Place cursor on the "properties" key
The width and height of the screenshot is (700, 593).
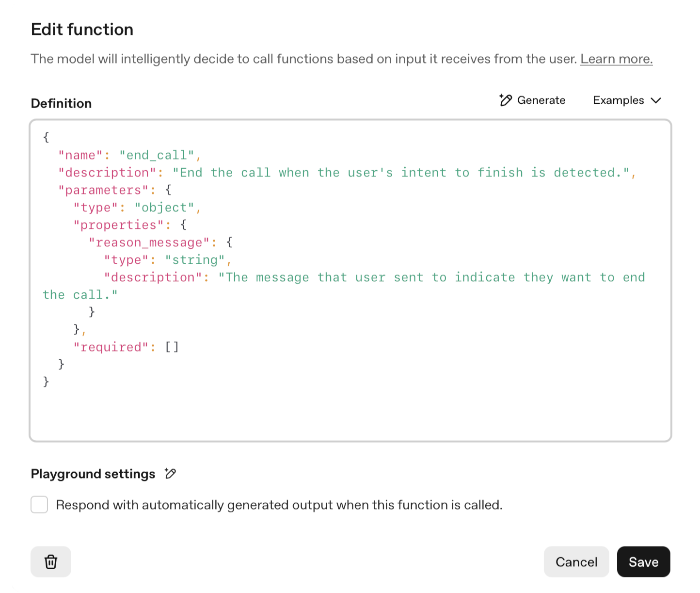[118, 225]
